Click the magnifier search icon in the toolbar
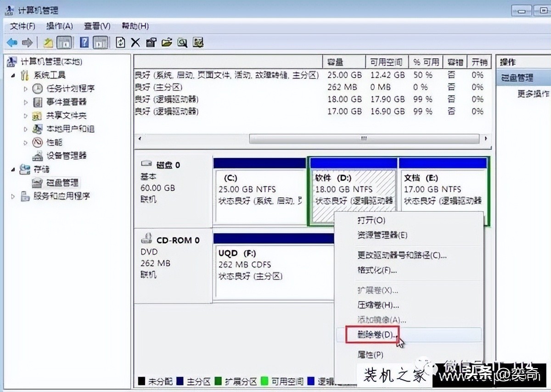The width and height of the screenshot is (551, 392). [183, 42]
